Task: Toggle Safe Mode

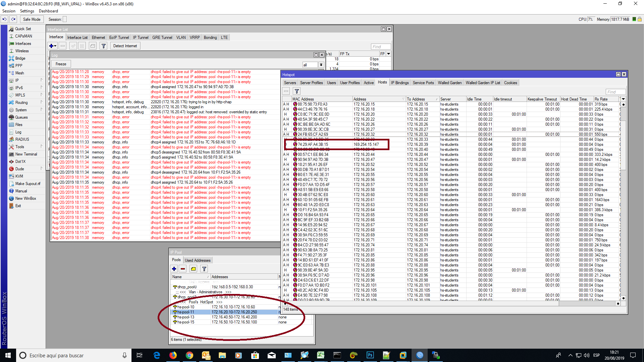Action: tap(32, 19)
